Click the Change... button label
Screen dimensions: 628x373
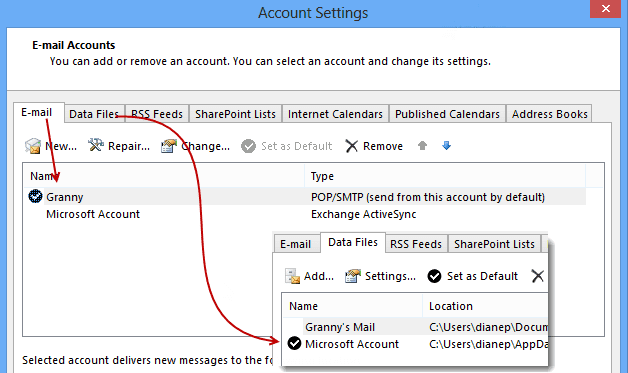coord(205,146)
